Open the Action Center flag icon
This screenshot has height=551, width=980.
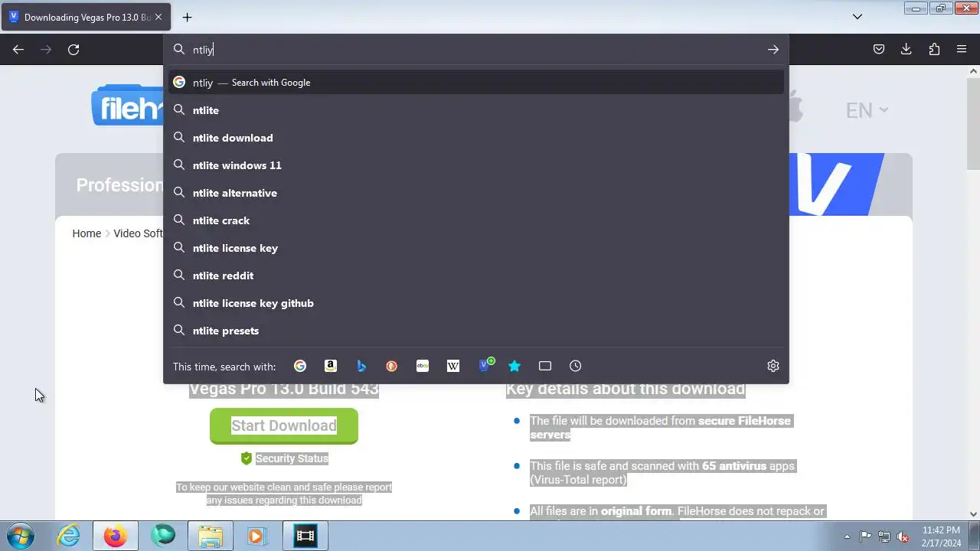(x=865, y=536)
